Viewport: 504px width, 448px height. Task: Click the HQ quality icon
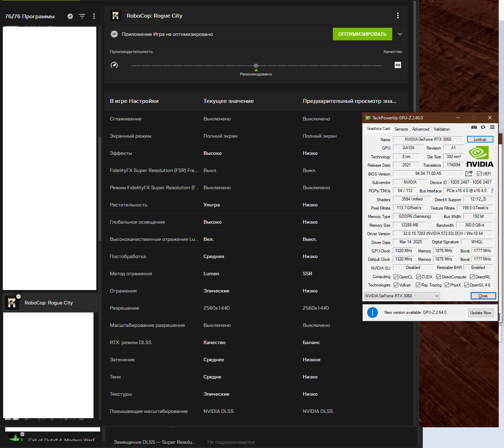pos(398,65)
